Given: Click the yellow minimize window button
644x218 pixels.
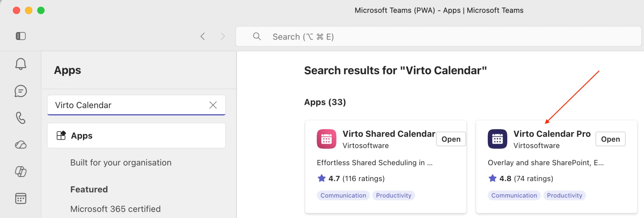Looking at the screenshot, I should click(x=29, y=10).
